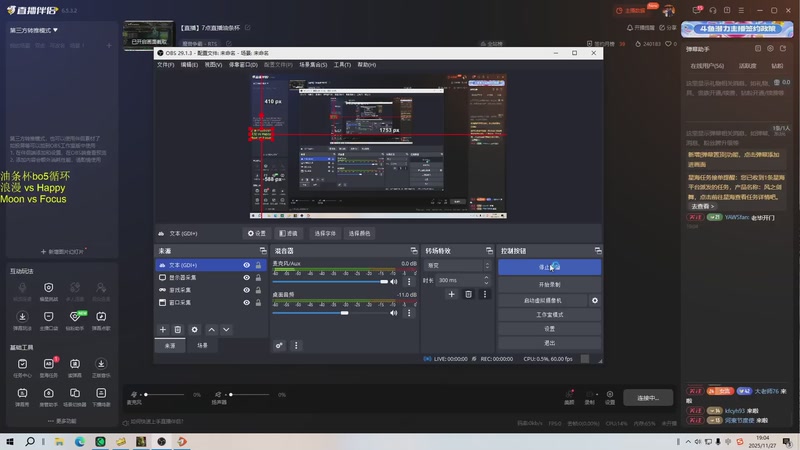The height and width of the screenshot is (450, 800).
Task: Toggle visibility of 窗口采集 source
Action: pyautogui.click(x=246, y=303)
